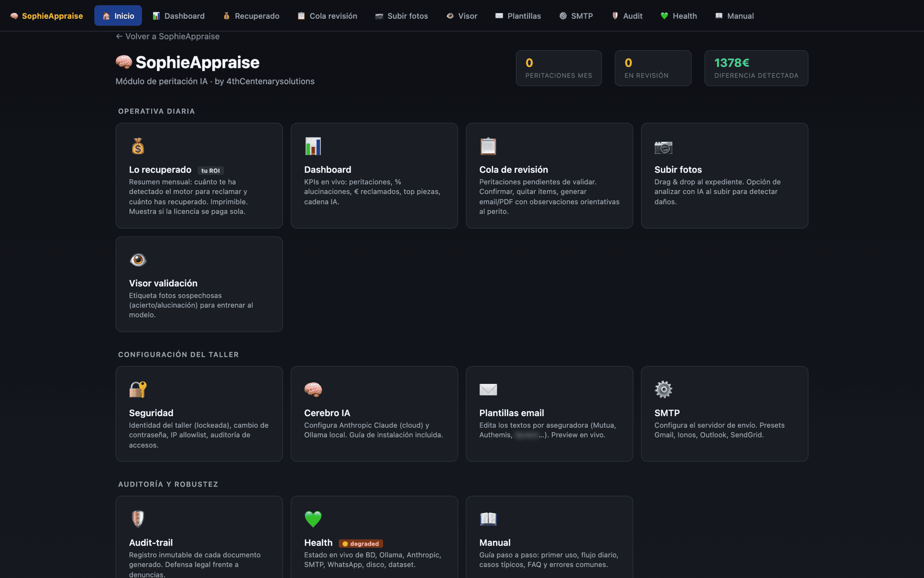Click the gear icon on SMTP card
This screenshot has width=924, height=578.
[x=664, y=389]
